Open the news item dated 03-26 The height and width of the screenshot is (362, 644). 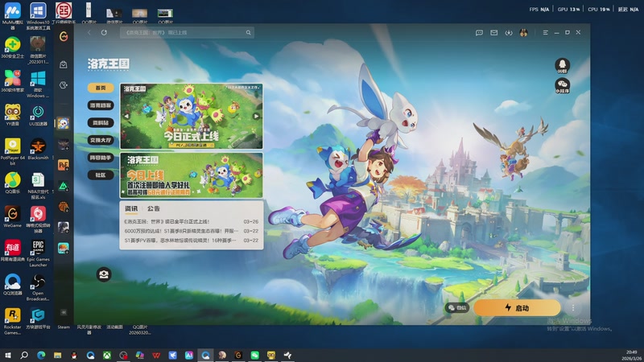(191, 221)
